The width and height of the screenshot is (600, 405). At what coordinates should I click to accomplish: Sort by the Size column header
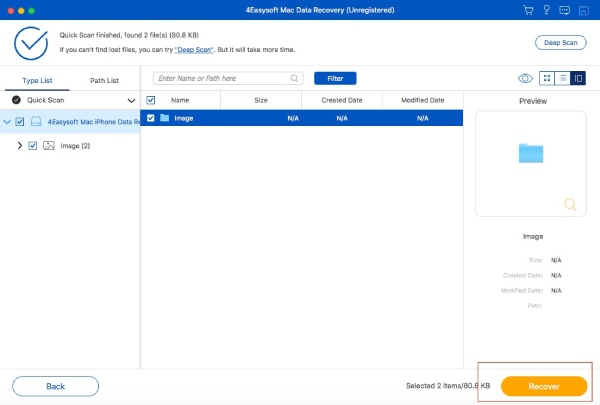click(261, 100)
